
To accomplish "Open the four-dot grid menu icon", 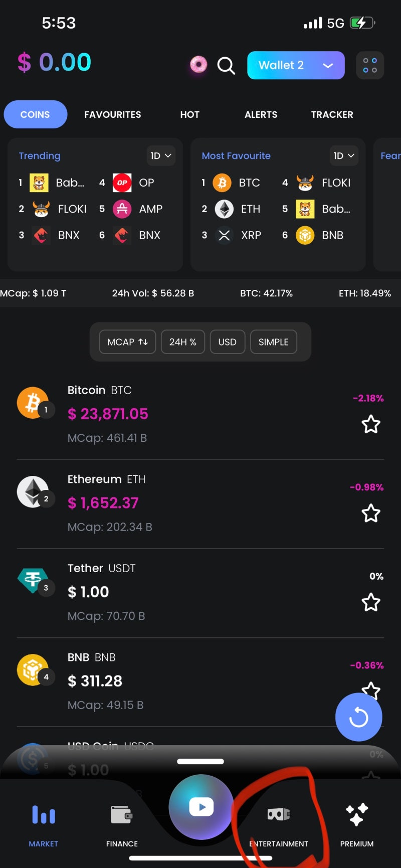I will 370,66.
